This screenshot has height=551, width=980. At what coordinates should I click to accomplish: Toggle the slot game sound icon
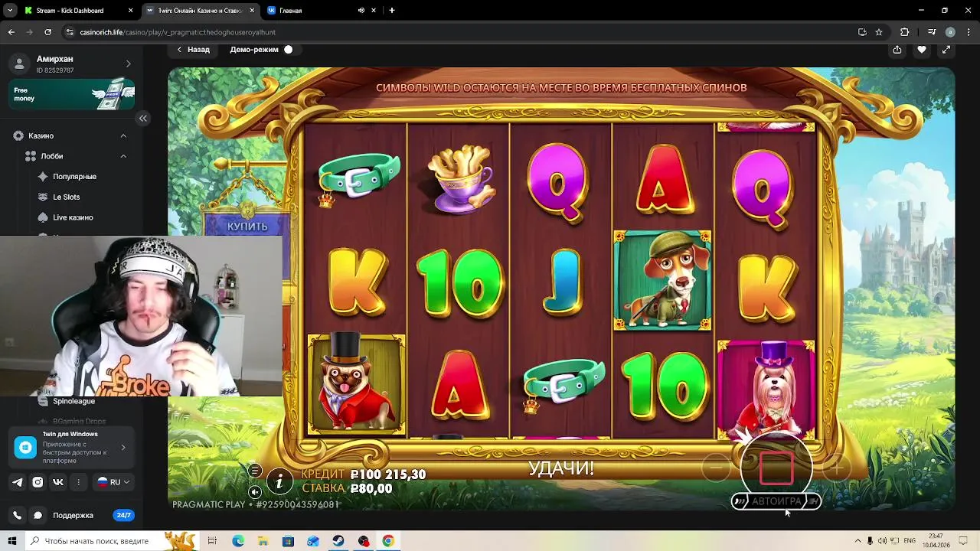point(255,491)
